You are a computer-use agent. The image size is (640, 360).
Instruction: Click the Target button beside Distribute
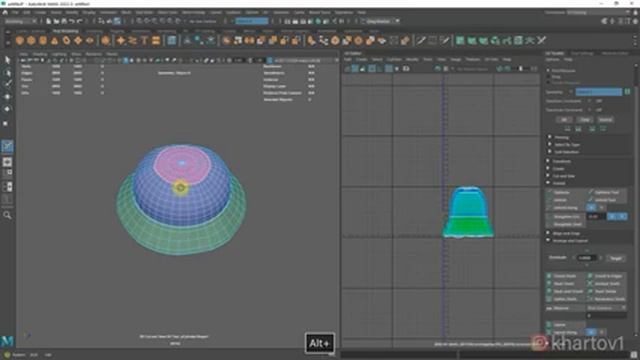coord(616,258)
